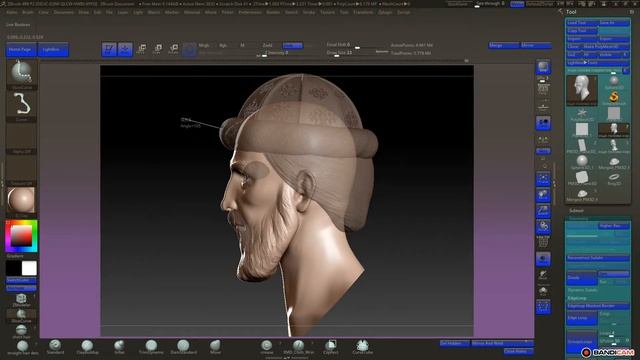
Task: Open the material sphere selector
Action: point(21,200)
